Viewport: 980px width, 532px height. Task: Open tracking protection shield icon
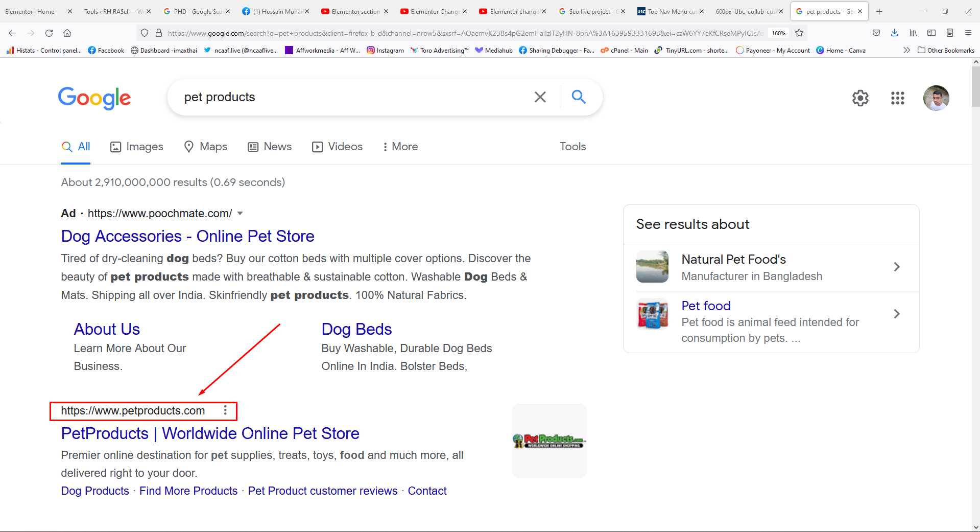[x=145, y=33]
